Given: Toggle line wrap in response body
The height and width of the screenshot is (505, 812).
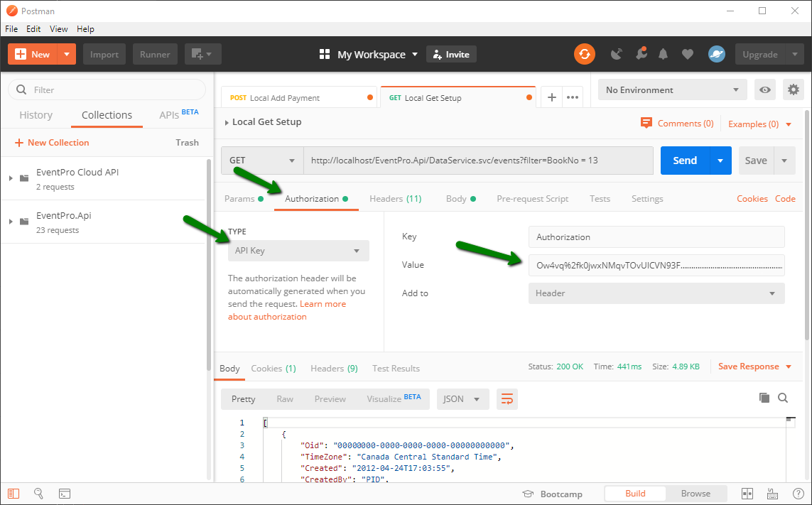Looking at the screenshot, I should click(x=507, y=399).
